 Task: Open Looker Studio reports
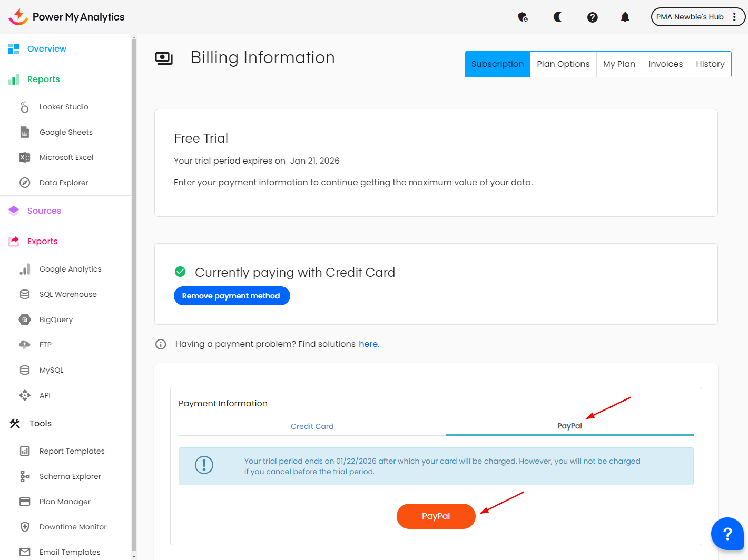(64, 107)
